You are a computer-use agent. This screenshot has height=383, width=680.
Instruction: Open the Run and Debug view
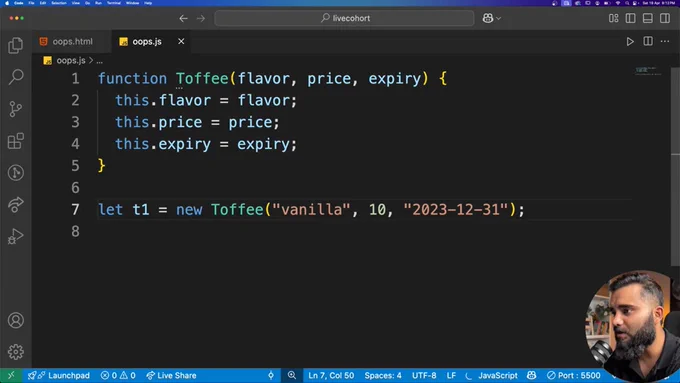[x=16, y=236]
